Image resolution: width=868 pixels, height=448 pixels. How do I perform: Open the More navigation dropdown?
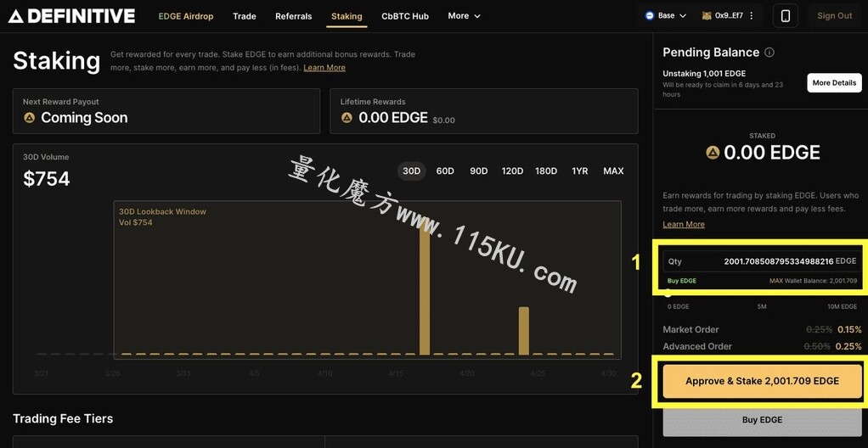pyautogui.click(x=464, y=16)
